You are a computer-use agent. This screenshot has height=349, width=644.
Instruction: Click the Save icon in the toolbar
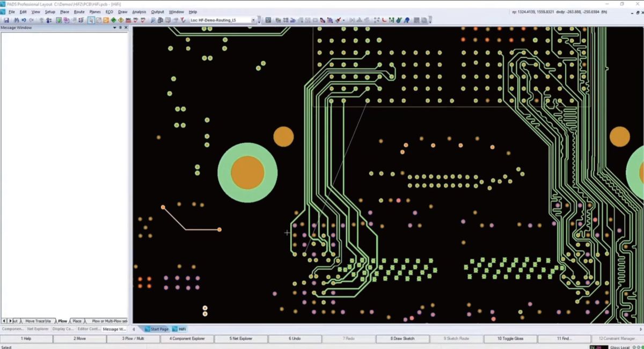(x=6, y=20)
